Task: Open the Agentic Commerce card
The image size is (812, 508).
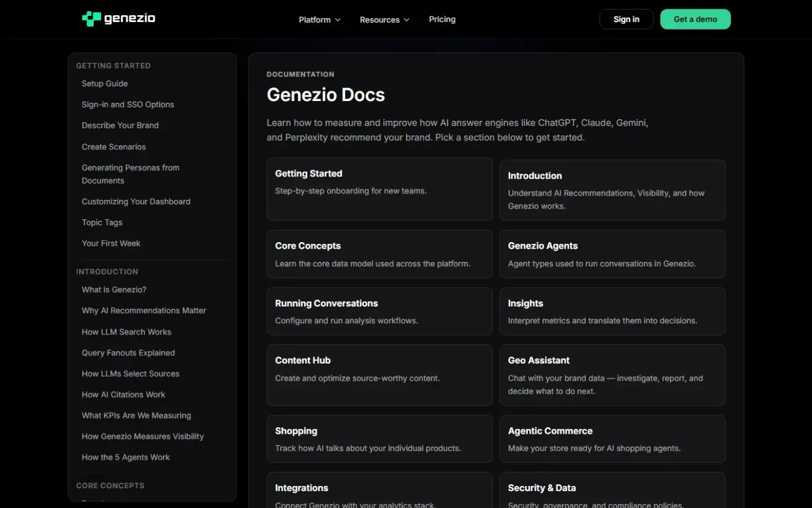Action: (x=612, y=439)
